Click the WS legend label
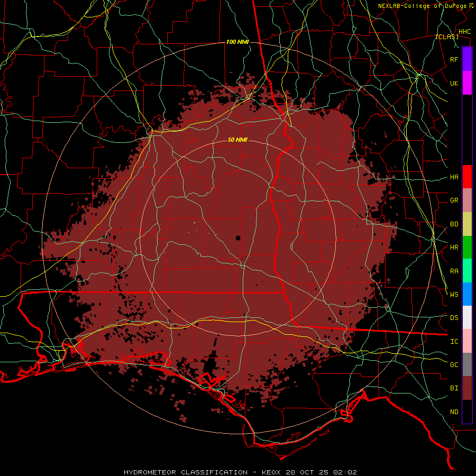Image resolution: width=476 pixels, height=476 pixels. pyautogui.click(x=454, y=294)
